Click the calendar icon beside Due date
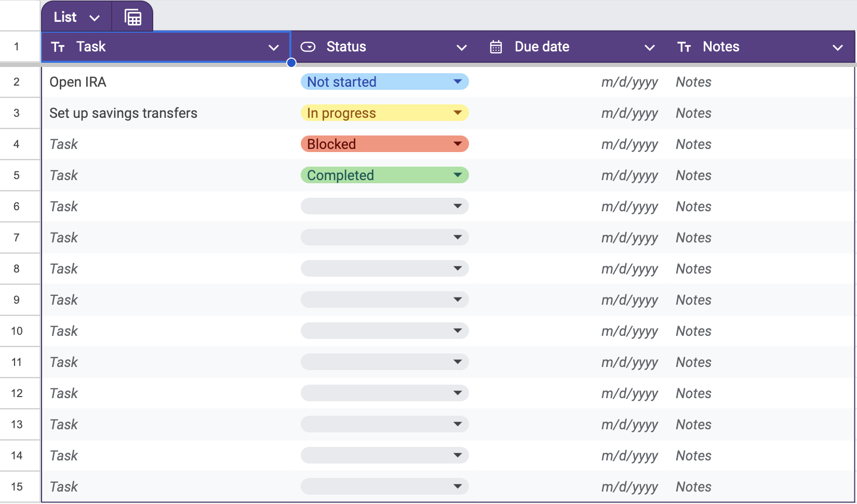This screenshot has width=857, height=504. pyautogui.click(x=496, y=47)
